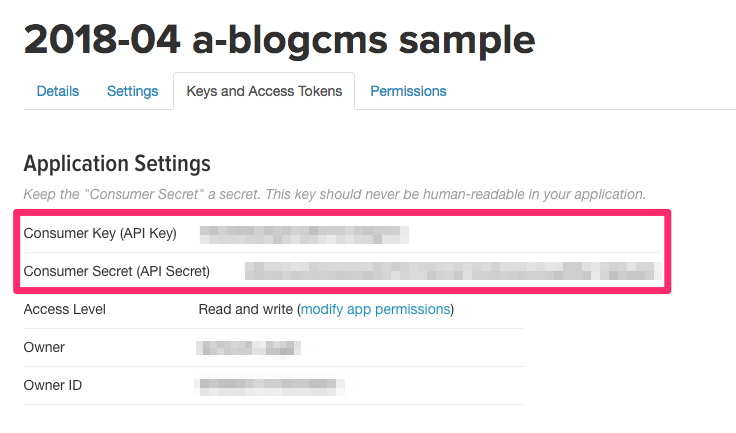Click the Owner label
This screenshot has width=736, height=433.
pyautogui.click(x=44, y=347)
